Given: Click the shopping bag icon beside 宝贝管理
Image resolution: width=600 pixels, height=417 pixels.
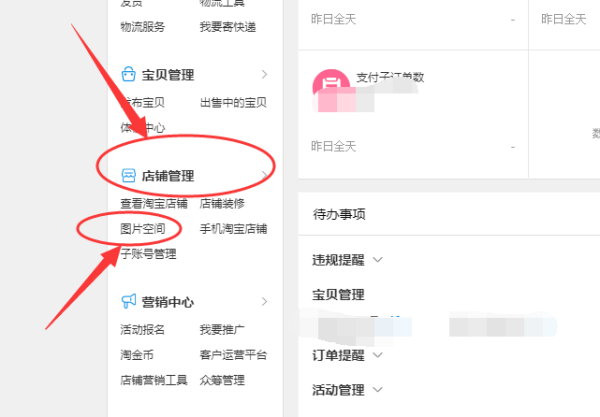Looking at the screenshot, I should 128,74.
